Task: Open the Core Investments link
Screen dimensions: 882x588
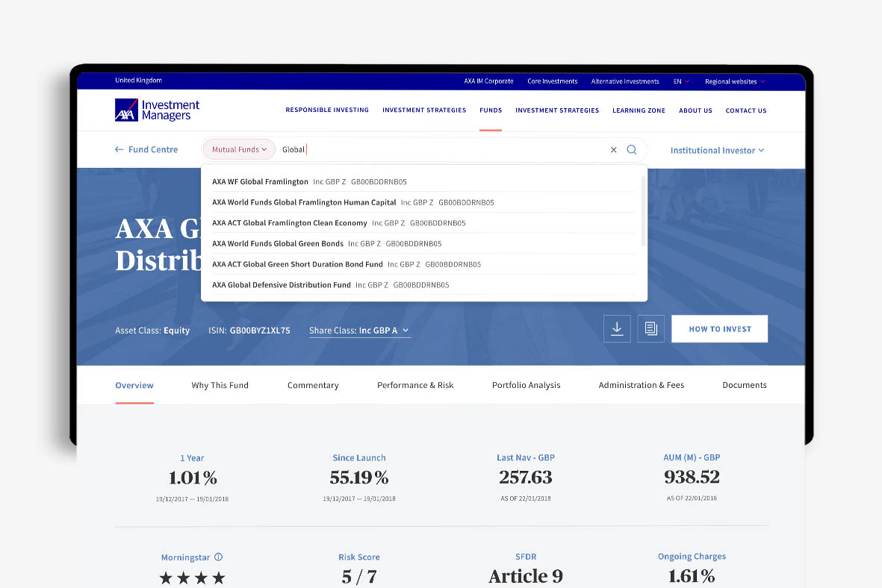Action: tap(553, 81)
